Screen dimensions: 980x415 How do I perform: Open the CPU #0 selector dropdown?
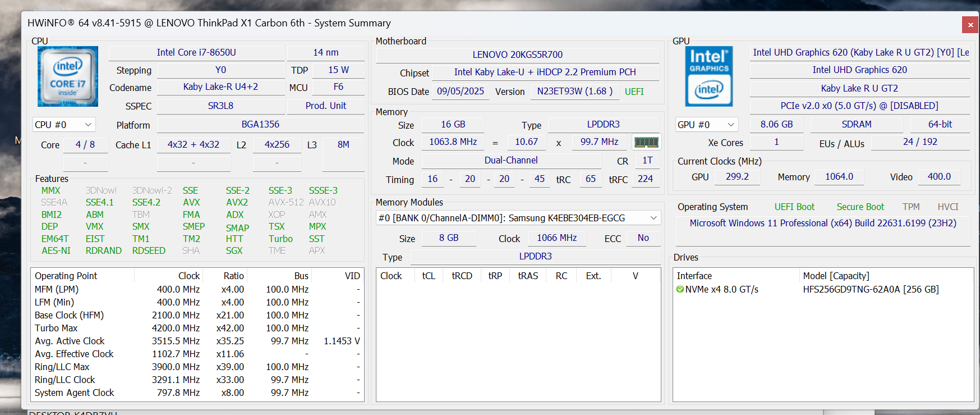click(x=64, y=125)
